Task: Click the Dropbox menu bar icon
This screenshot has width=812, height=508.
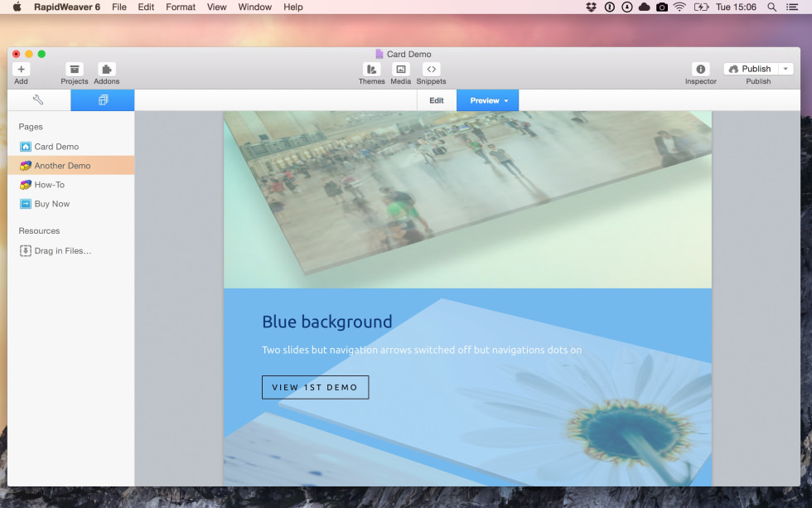Action: (591, 7)
